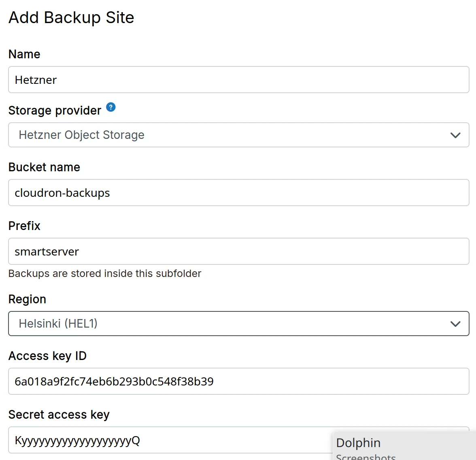
Task: Click the help icon beside Storage provider
Action: coord(110,107)
